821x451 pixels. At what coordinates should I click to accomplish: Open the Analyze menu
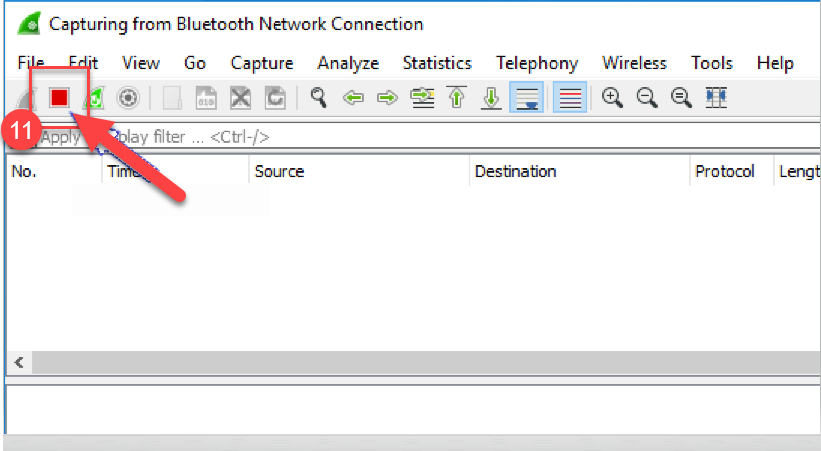tap(348, 63)
